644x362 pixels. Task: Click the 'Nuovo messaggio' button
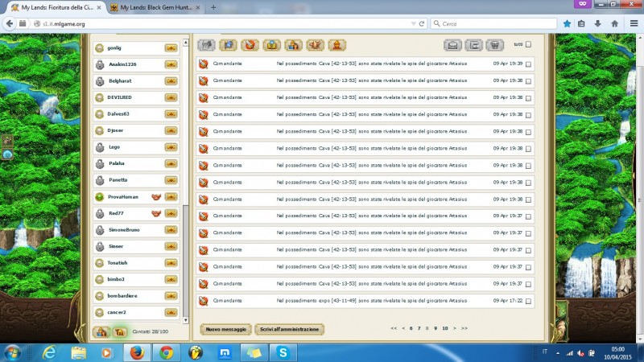(x=224, y=329)
